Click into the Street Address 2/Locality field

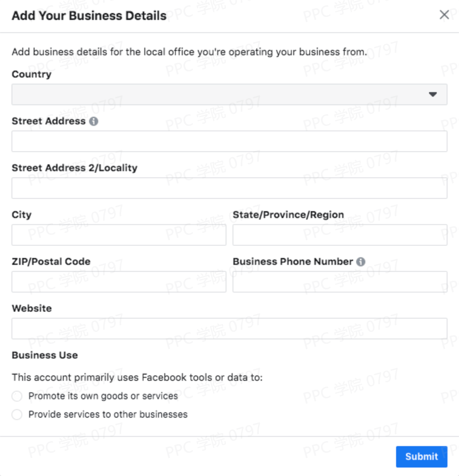point(229,188)
